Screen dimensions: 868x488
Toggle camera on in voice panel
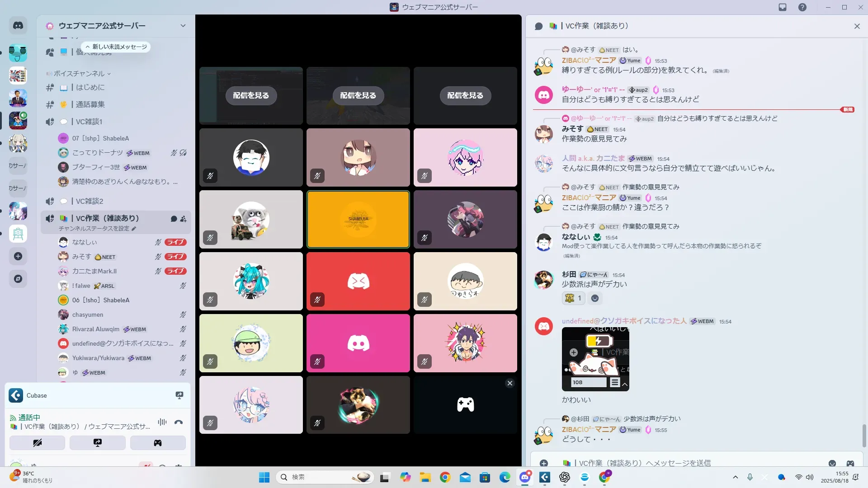point(38,443)
